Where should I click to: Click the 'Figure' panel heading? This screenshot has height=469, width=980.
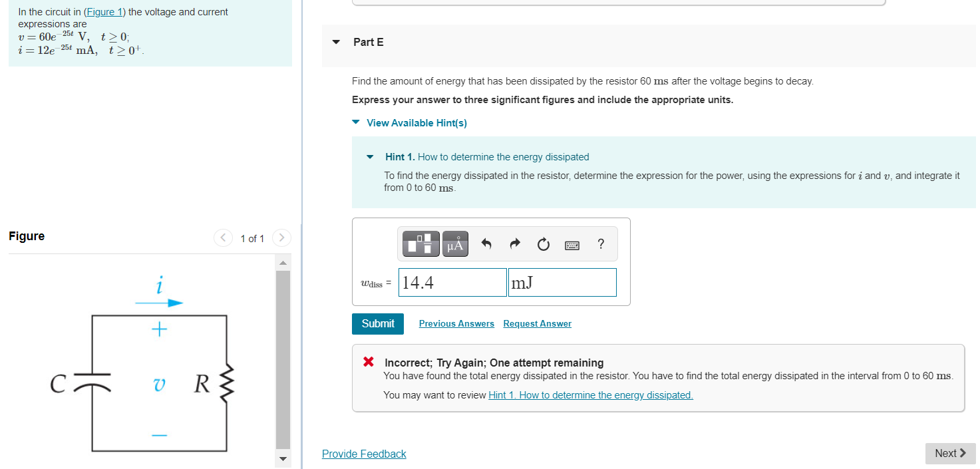coord(27,236)
